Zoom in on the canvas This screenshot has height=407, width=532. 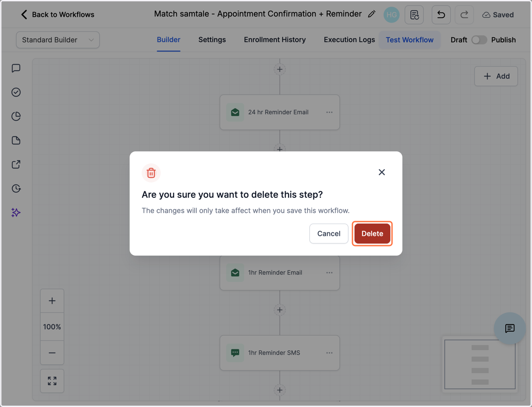pos(52,301)
